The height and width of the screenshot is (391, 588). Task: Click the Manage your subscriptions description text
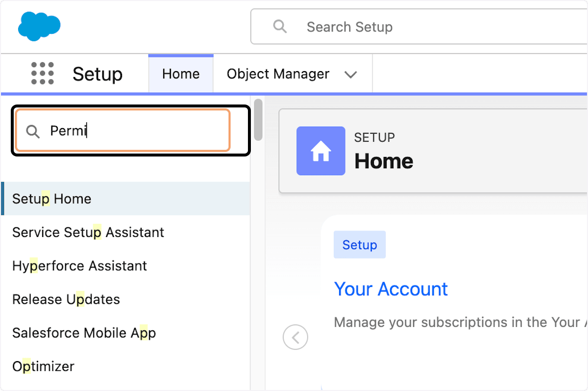point(461,322)
